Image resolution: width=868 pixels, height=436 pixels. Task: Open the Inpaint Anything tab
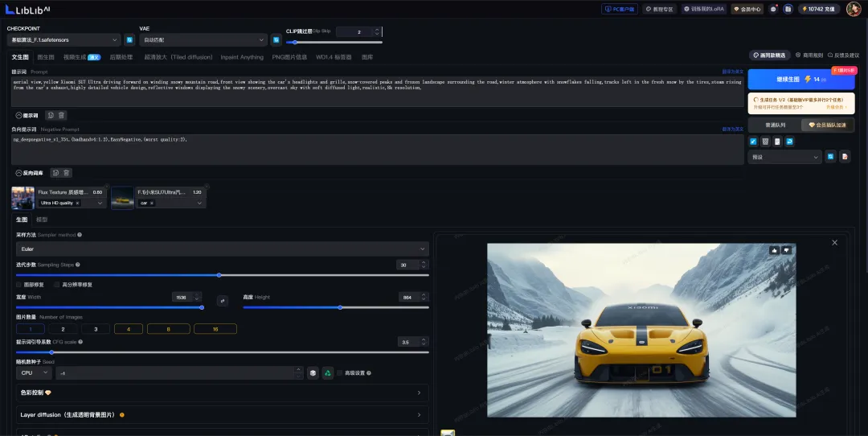[242, 57]
